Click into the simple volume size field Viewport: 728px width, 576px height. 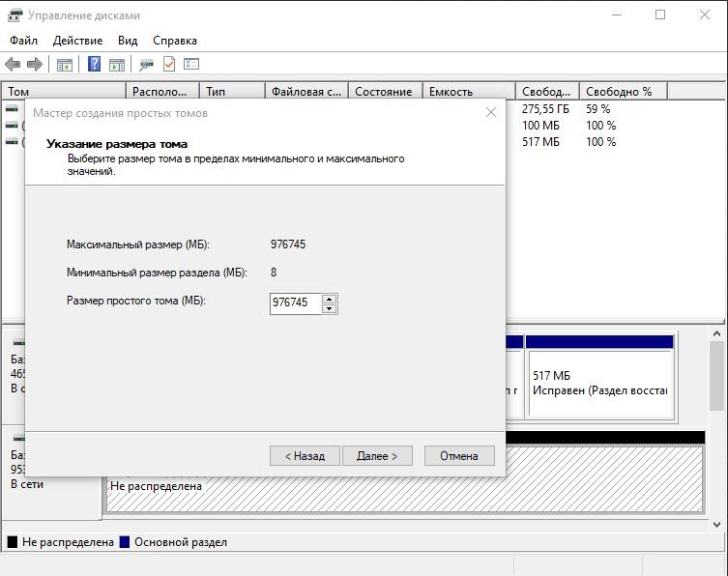pos(295,303)
